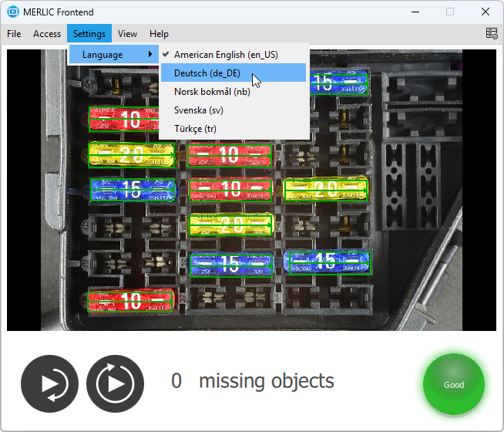This screenshot has height=432, width=504.
Task: Collapse the open Settings menu
Action: (89, 34)
